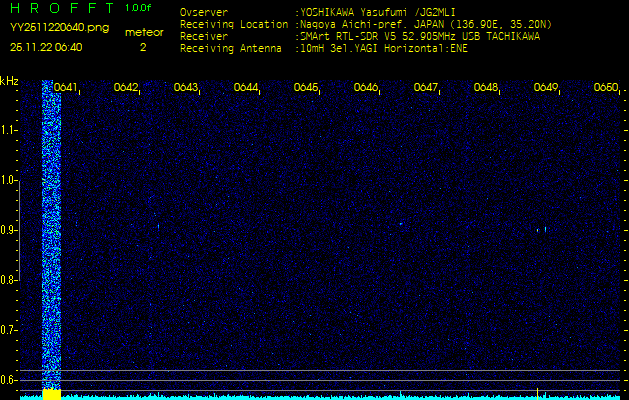The height and width of the screenshot is (400, 629).
Task: Click the YY2611220640.png file name
Action: pyautogui.click(x=50, y=29)
